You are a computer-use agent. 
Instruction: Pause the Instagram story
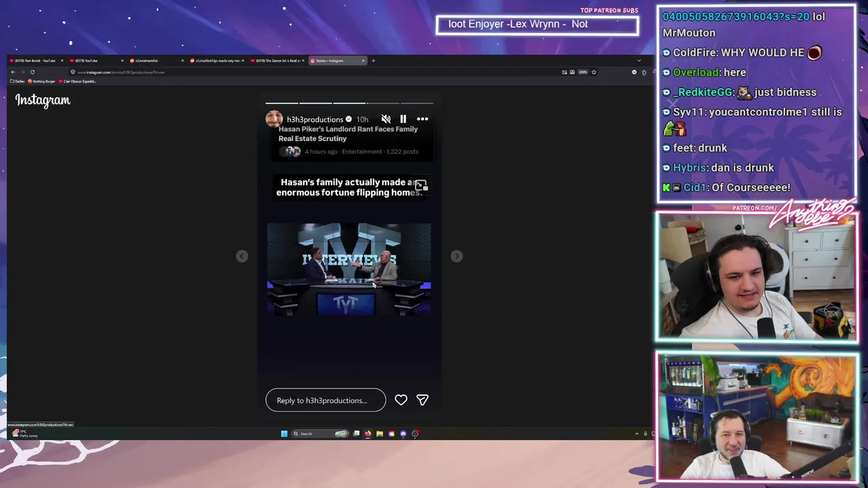tap(403, 119)
